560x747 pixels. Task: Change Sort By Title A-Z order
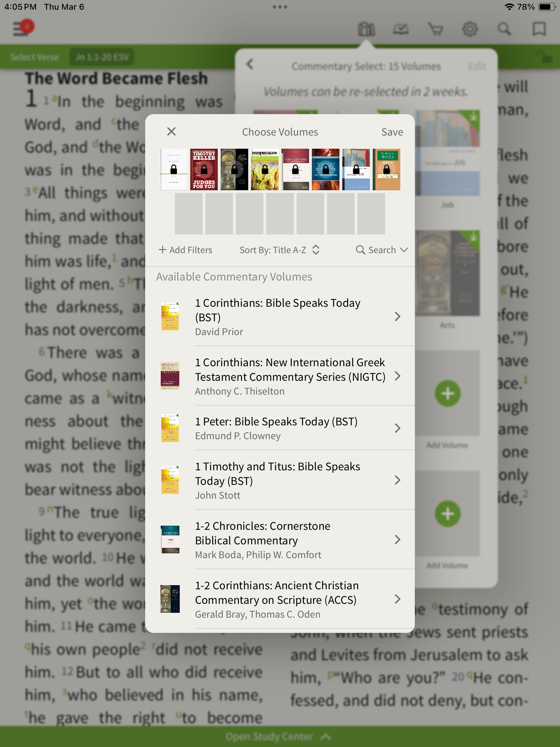tap(279, 250)
